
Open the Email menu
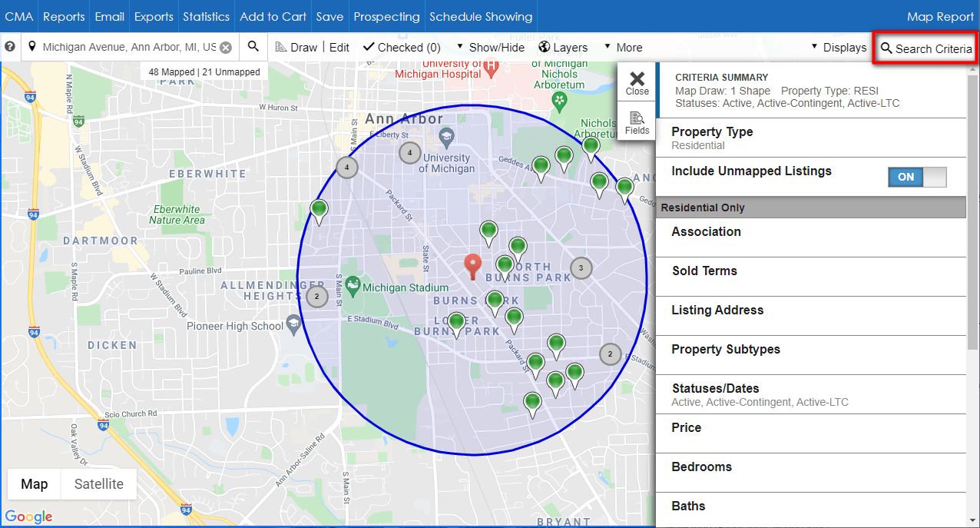click(110, 16)
